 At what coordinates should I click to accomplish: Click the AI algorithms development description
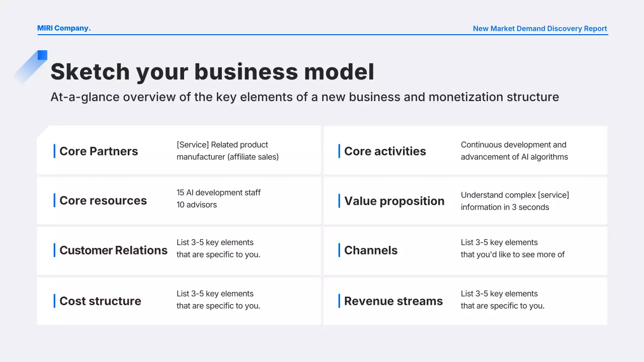point(514,151)
